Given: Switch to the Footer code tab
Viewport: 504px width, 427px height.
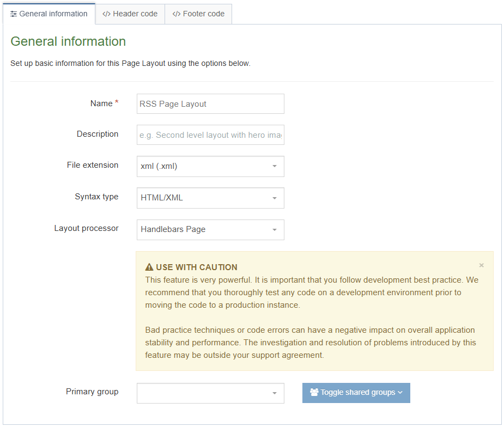Looking at the screenshot, I should (x=198, y=14).
